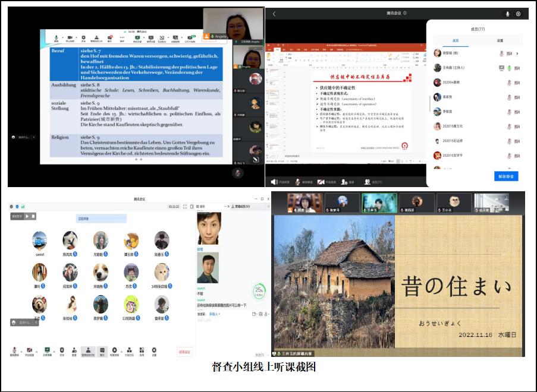This screenshot has width=537, height=392.
Task: Open the chat icon in bottom meeting toolbar
Action: 102,350
